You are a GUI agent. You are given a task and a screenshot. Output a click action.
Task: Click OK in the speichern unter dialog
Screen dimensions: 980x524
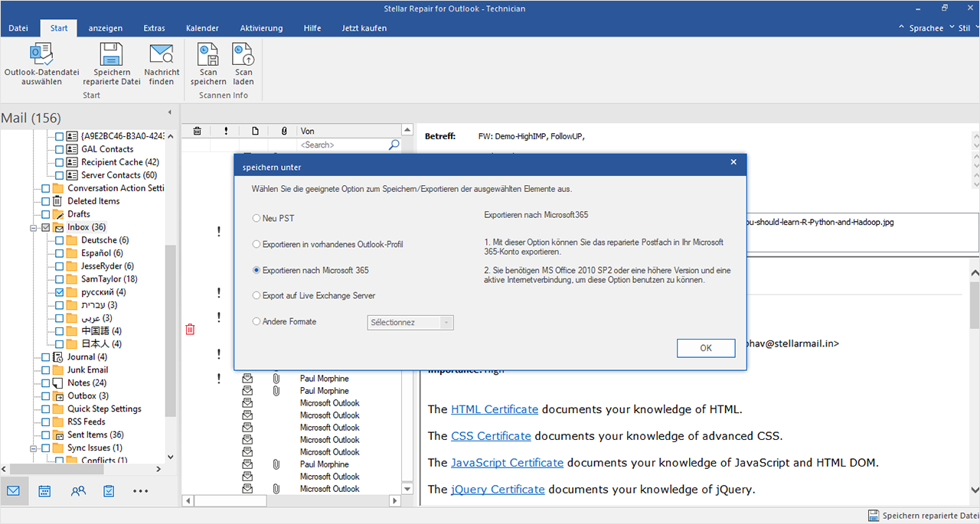[x=706, y=348]
